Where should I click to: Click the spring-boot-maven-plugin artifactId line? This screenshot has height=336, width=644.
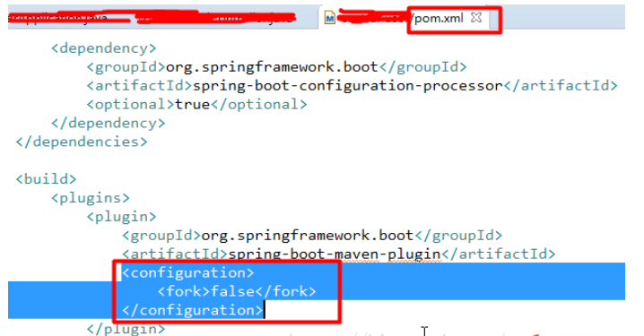pos(338,254)
